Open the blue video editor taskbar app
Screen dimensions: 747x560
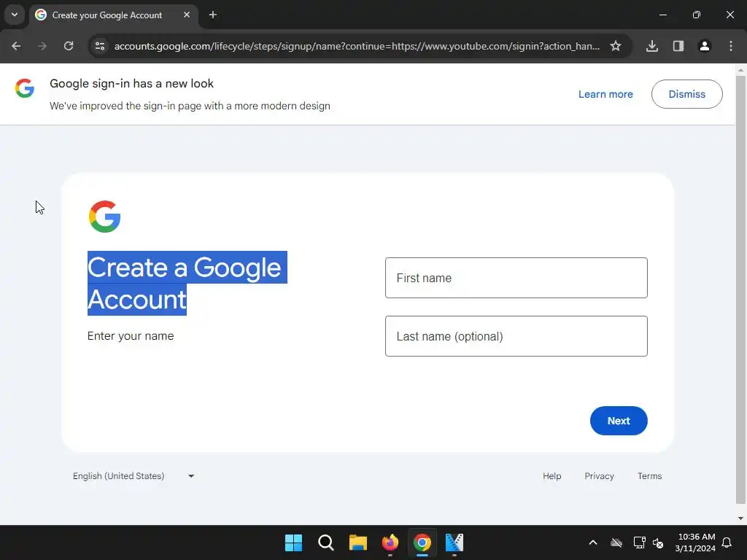[454, 542]
